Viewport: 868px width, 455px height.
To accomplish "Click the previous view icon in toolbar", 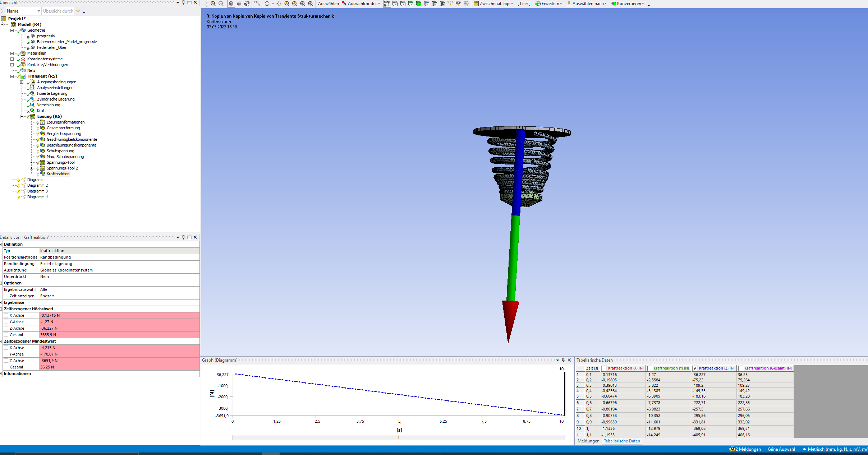I will (213, 4).
